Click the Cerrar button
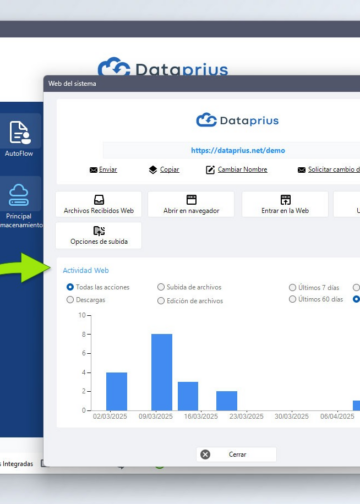360x504 pixels. tap(236, 454)
